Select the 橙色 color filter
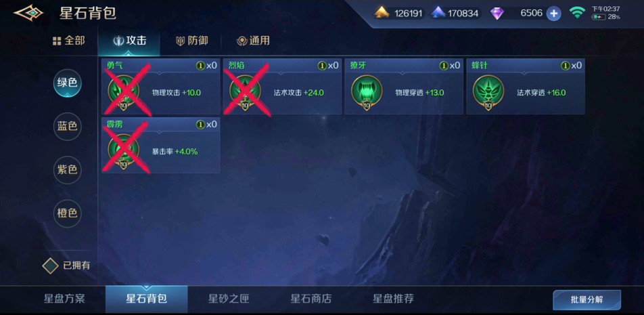 click(x=68, y=213)
